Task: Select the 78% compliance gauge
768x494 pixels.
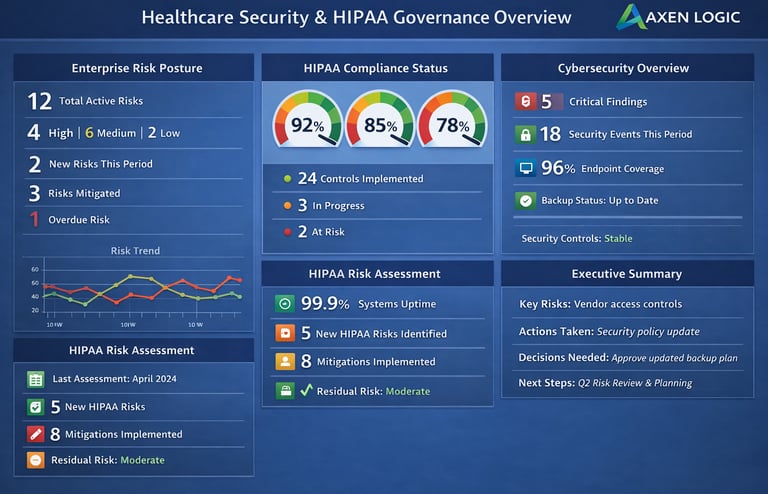Action: [452, 118]
